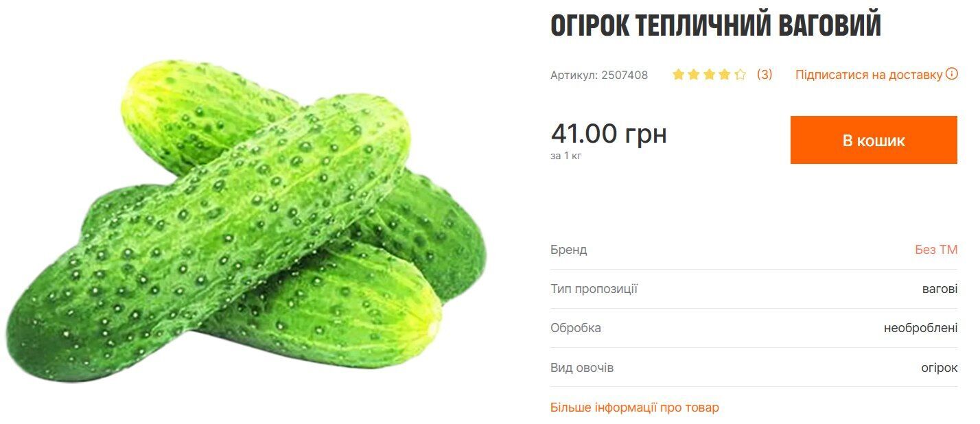Select the fourth rating star
The height and width of the screenshot is (424, 980).
click(x=725, y=73)
